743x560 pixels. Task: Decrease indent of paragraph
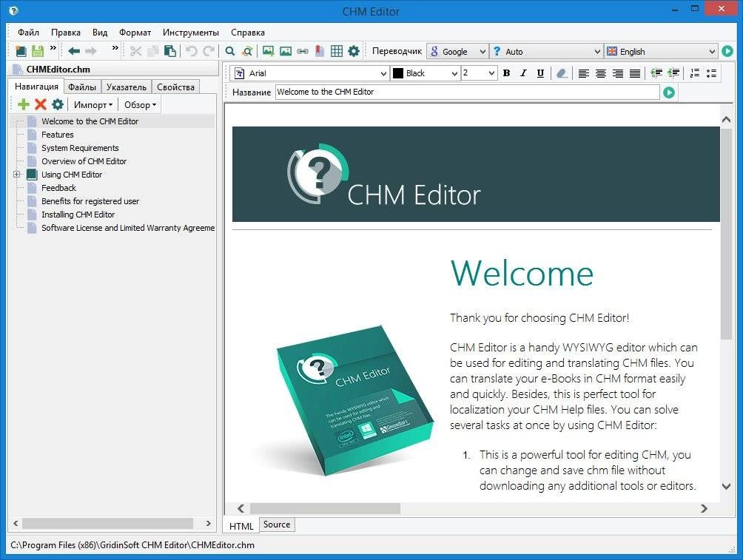tap(673, 73)
